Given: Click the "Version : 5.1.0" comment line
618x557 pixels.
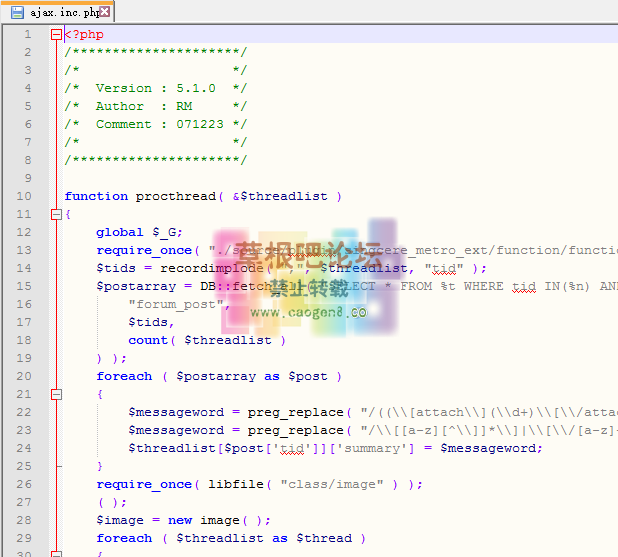Looking at the screenshot, I should (155, 88).
